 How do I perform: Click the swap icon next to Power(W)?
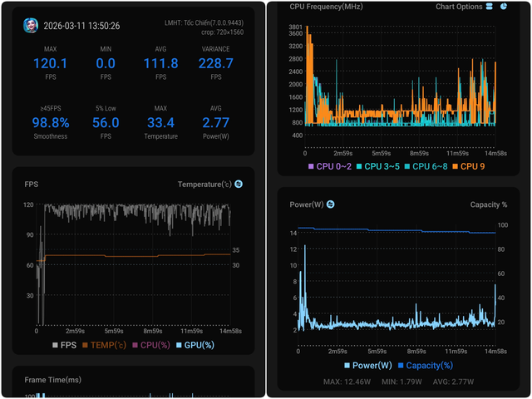click(x=330, y=204)
